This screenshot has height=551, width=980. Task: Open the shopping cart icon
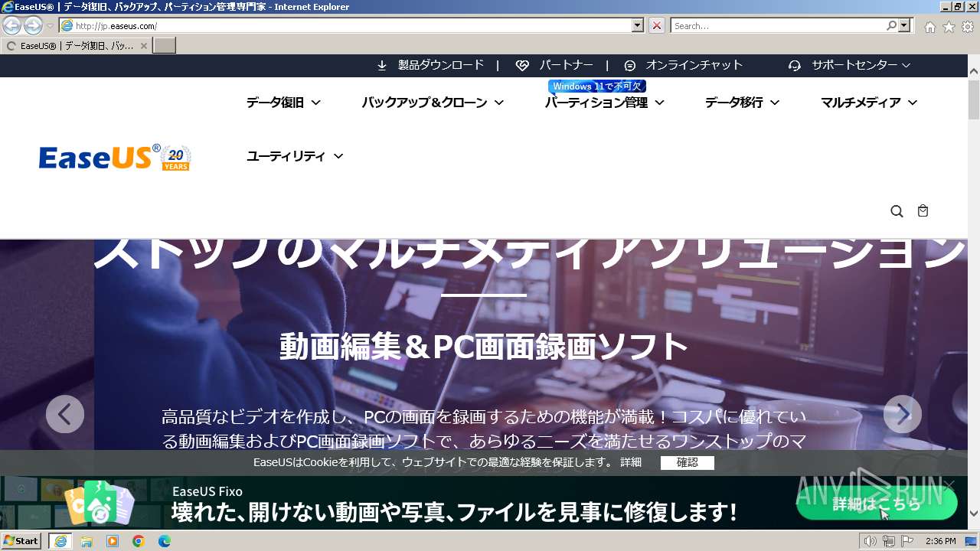[x=923, y=211]
